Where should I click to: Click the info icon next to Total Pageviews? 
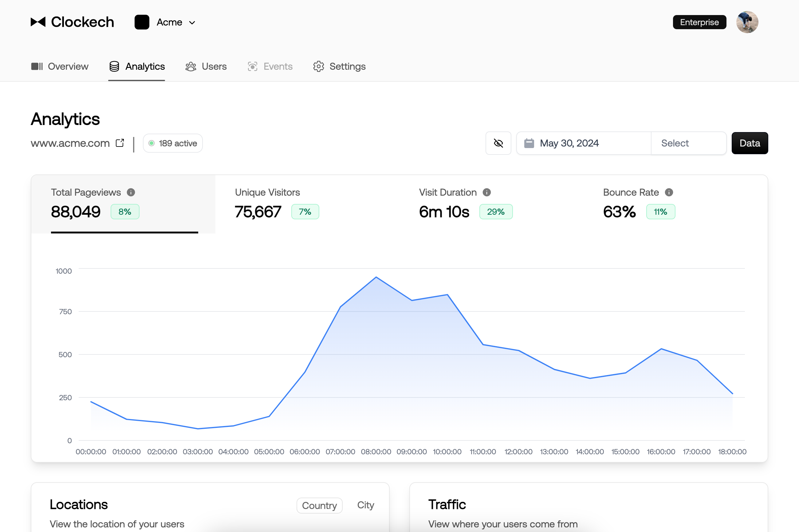click(131, 192)
